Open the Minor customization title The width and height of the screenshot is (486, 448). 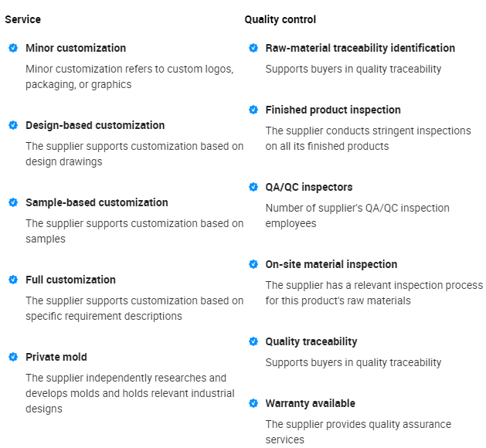point(76,48)
